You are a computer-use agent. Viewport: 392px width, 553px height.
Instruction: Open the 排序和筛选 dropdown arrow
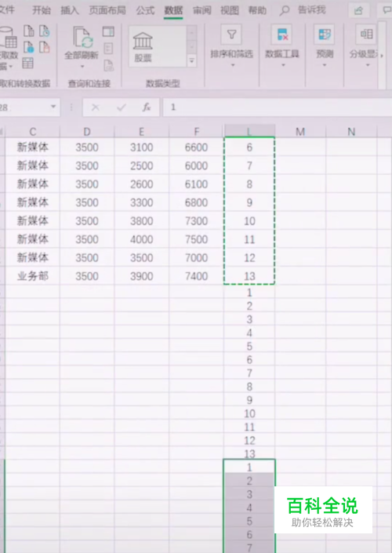coord(233,65)
